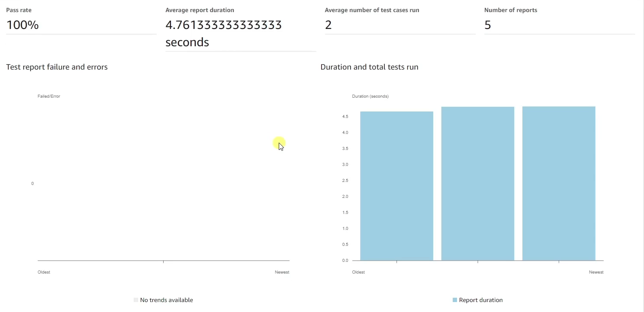The height and width of the screenshot is (312, 644).
Task: Select the Average report duration value
Action: (223, 34)
